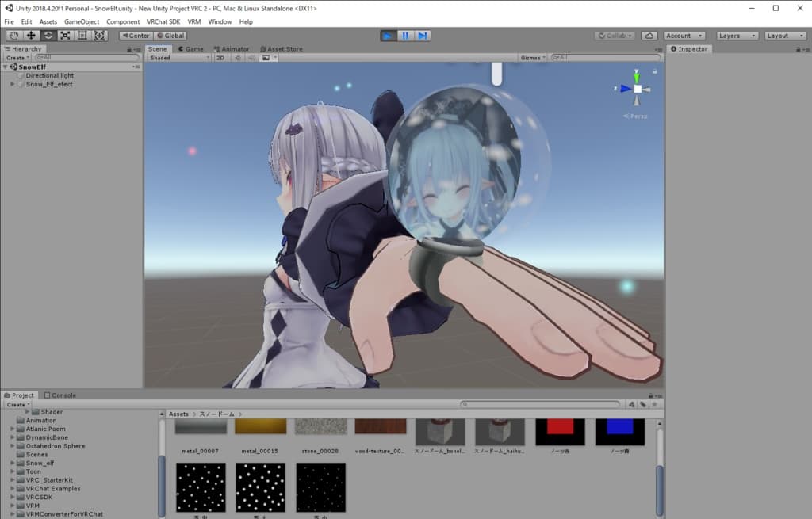Select the Scale tool
This screenshot has width=812, height=519.
[x=65, y=36]
